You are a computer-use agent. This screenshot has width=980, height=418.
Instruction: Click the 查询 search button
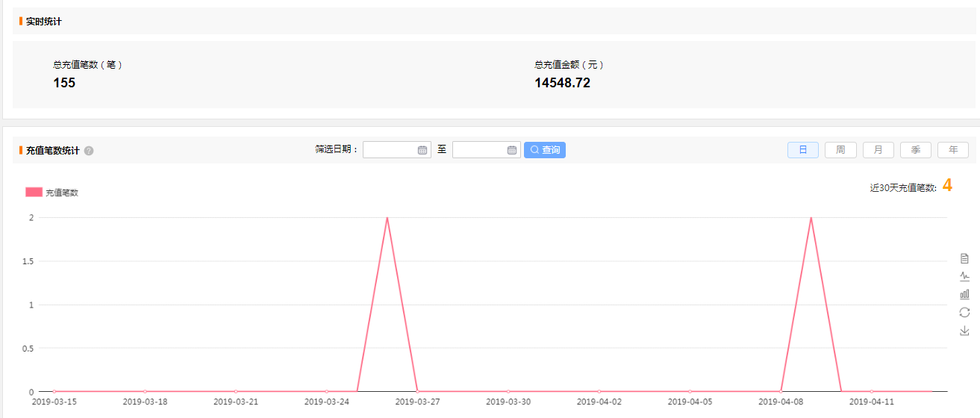tap(545, 150)
